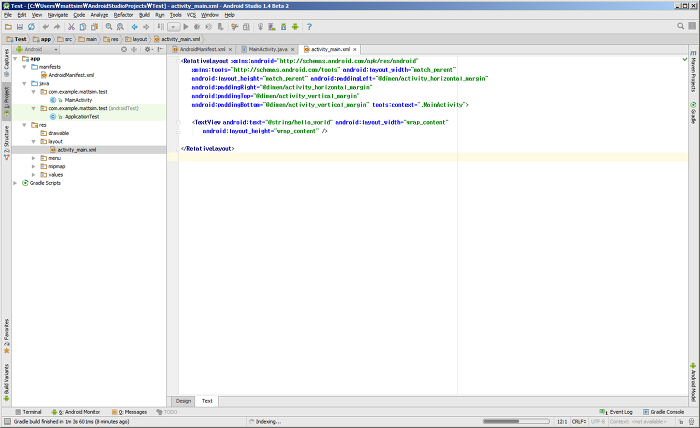700x428 pixels.
Task: Open the Terminal tool window
Action: tap(28, 412)
